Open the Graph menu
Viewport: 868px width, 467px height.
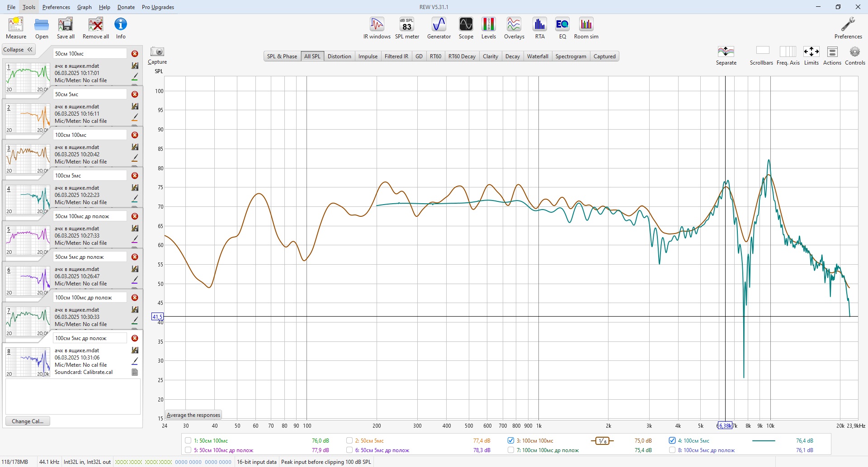[x=85, y=7]
